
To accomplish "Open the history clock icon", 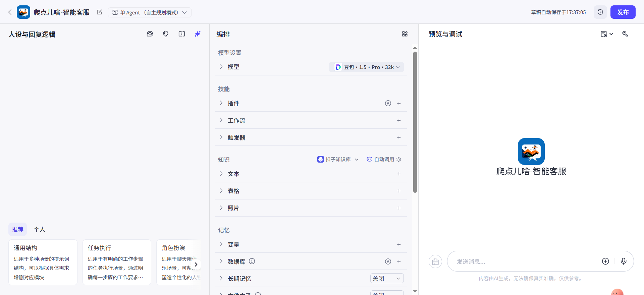I will point(600,12).
